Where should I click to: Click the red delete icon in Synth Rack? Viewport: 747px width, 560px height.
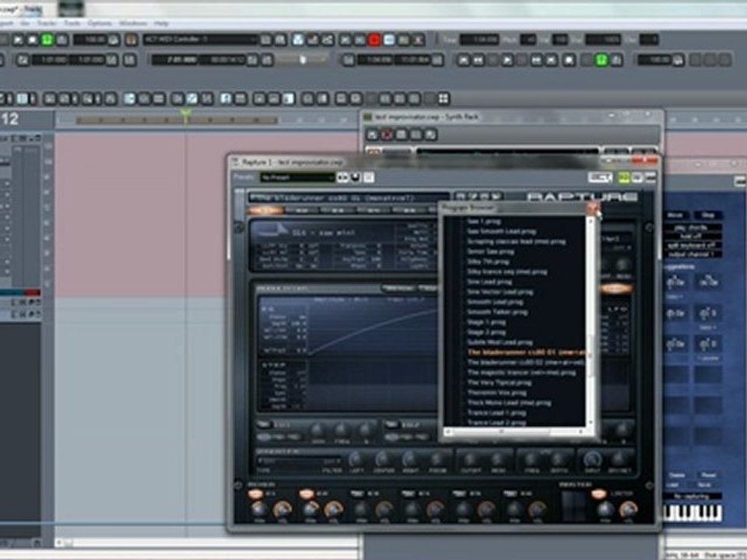(x=387, y=135)
